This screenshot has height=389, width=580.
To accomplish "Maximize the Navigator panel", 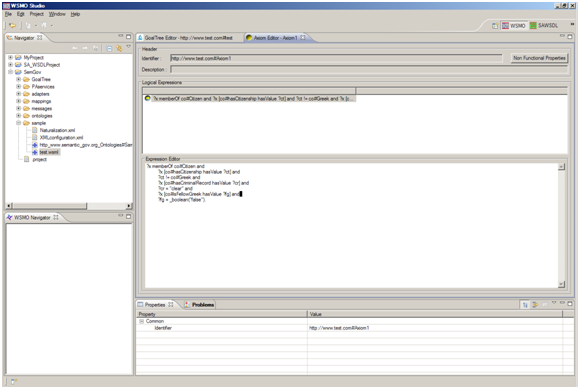I will 128,37.
